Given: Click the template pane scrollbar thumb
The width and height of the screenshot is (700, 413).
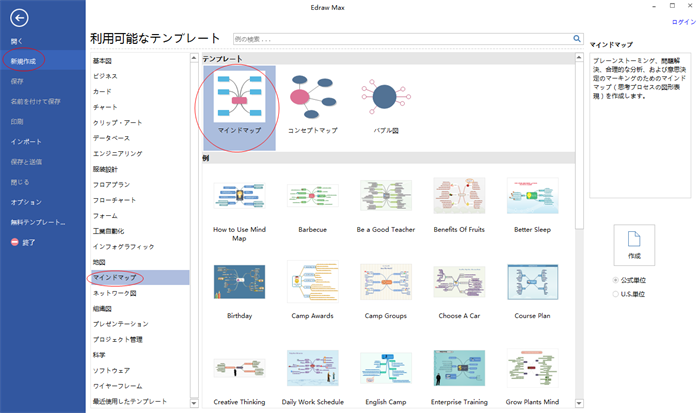Looking at the screenshot, I should 579,146.
